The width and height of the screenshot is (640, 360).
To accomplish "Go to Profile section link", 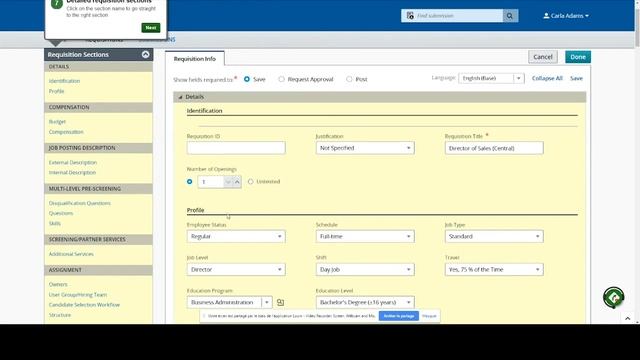I will [56, 91].
